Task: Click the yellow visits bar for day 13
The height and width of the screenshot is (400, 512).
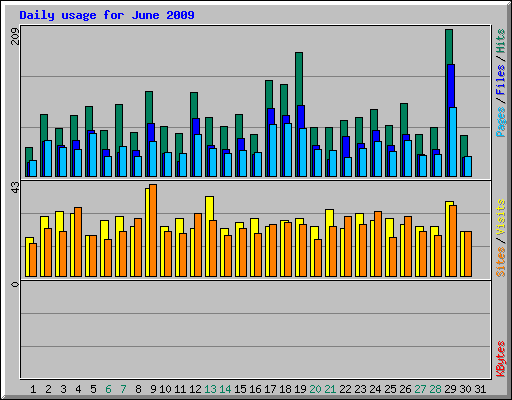Action: coord(210,208)
